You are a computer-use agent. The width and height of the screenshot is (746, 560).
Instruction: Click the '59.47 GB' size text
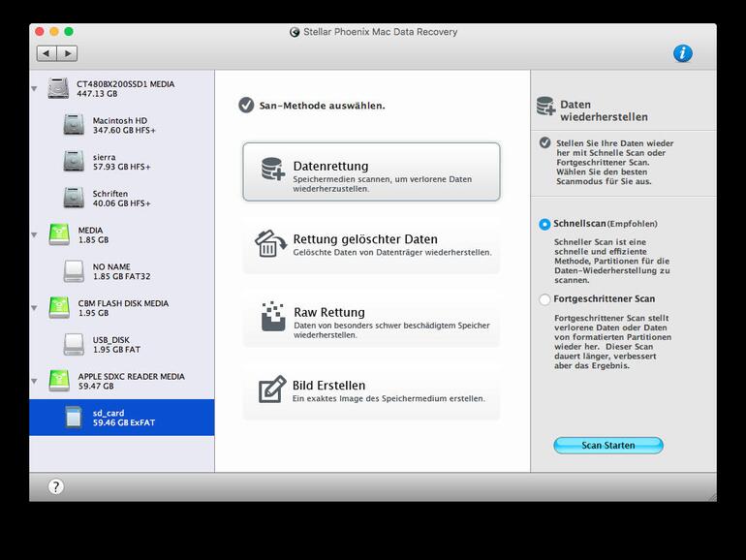[x=96, y=386]
